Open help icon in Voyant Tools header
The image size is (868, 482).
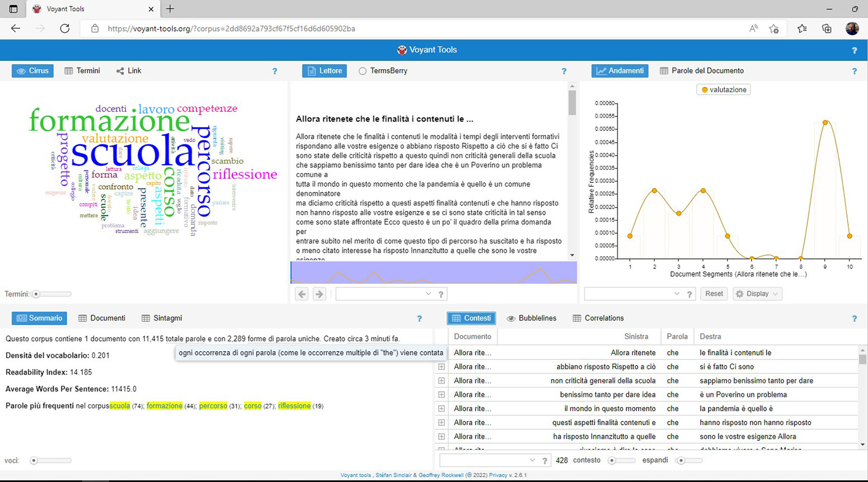click(854, 50)
